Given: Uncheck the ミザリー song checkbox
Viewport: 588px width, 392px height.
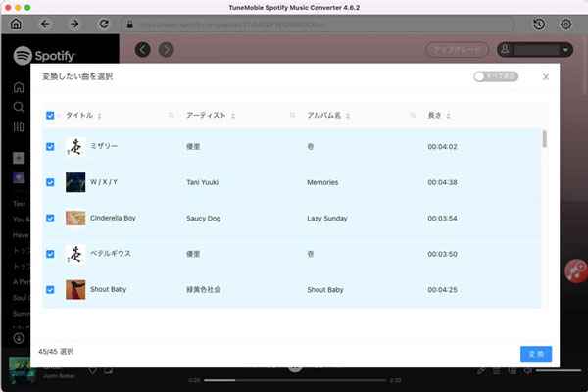Looking at the screenshot, I should pos(50,146).
